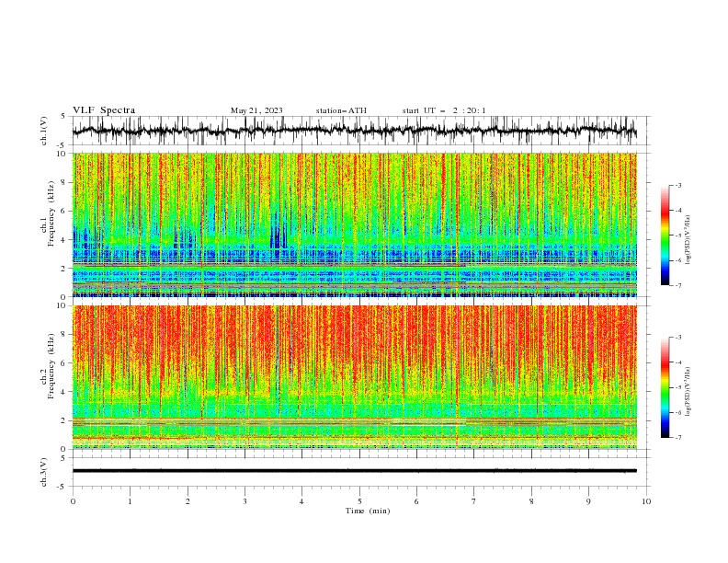Click the ch.1 voltage waveform trace

coord(354,131)
